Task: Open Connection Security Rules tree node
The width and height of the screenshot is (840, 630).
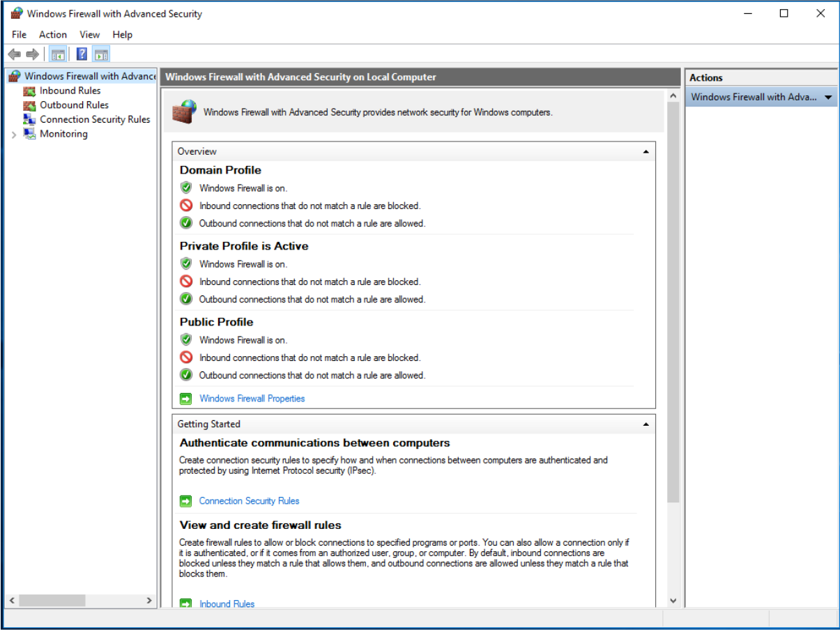Action: [x=95, y=119]
